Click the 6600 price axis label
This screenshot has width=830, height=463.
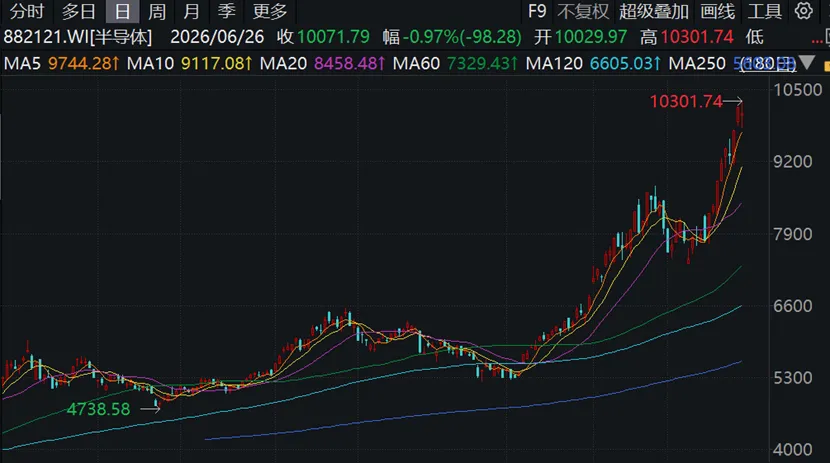[792, 306]
